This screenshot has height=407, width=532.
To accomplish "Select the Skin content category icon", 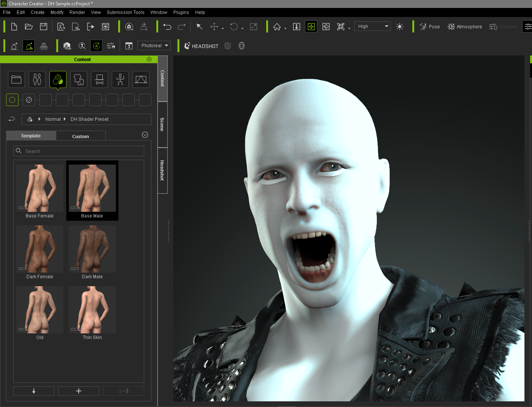I will pos(58,79).
